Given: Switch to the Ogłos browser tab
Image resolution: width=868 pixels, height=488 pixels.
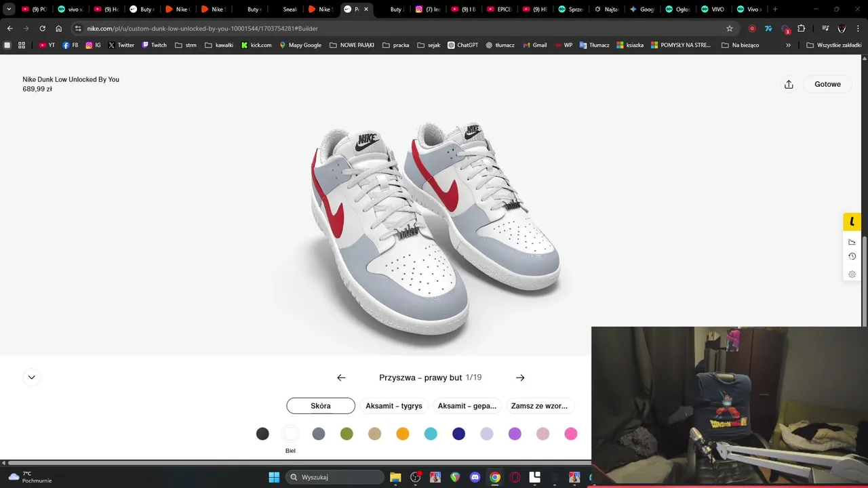Looking at the screenshot, I should click(678, 9).
